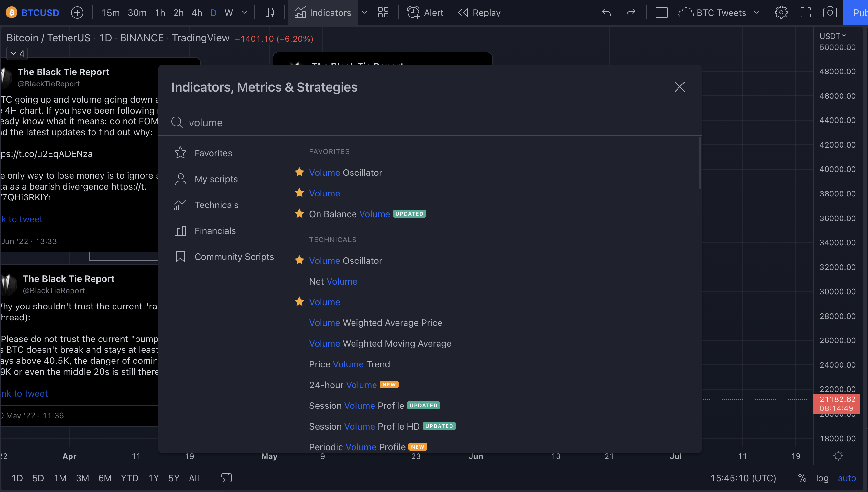Open the Financials category

223,231
